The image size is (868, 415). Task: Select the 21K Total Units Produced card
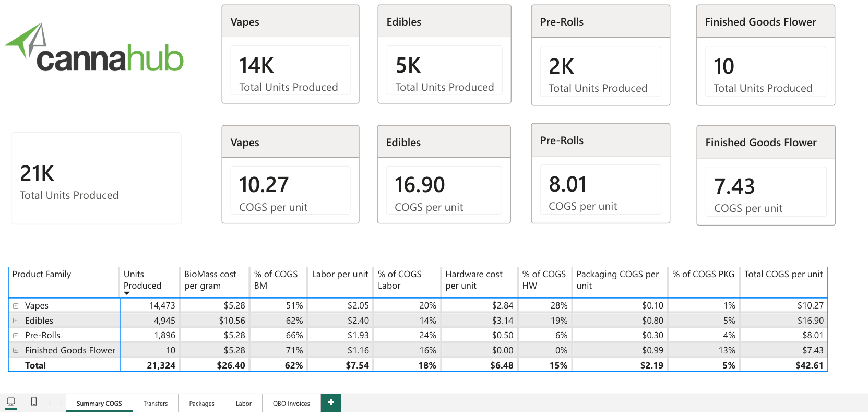(x=96, y=179)
